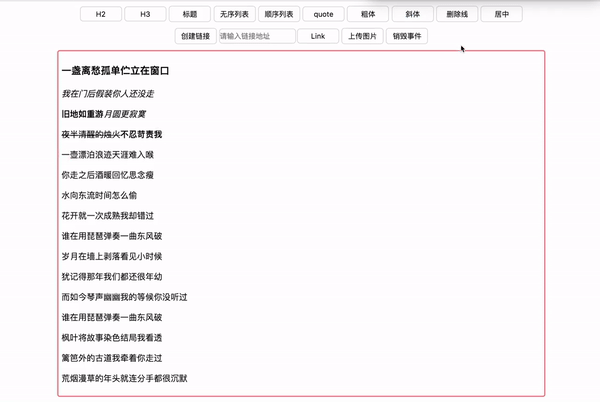Click the italic line 我在门后假装你人还没走

[x=108, y=94]
